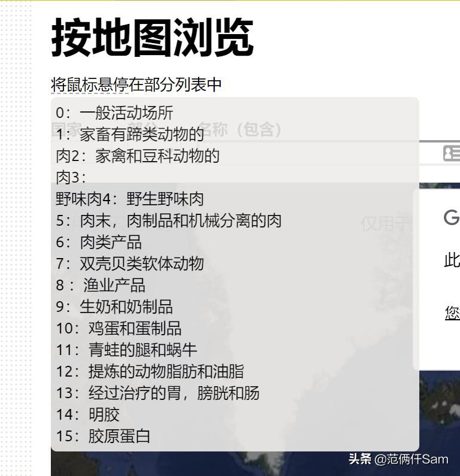Select list entry '12: 提炼的动物脂肪和油脂'
The image size is (460, 476).
coord(150,372)
